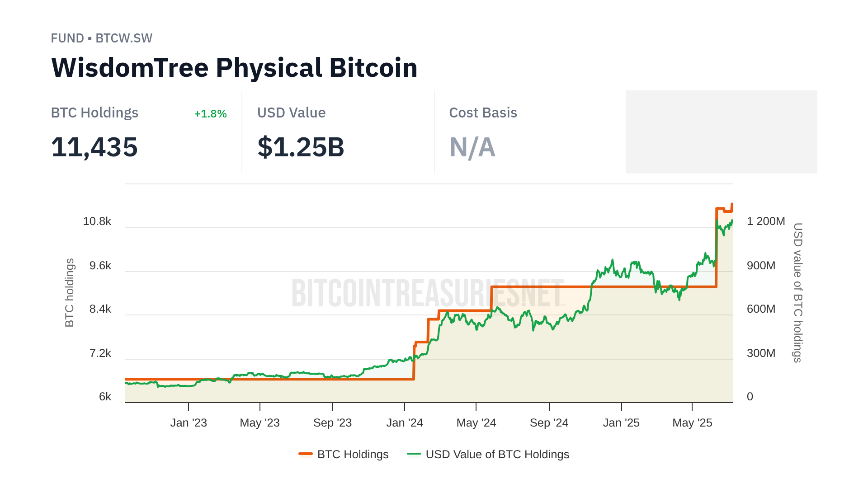This screenshot has height=488, width=868.
Task: Click the 10.8k left axis label
Action: coord(97,221)
